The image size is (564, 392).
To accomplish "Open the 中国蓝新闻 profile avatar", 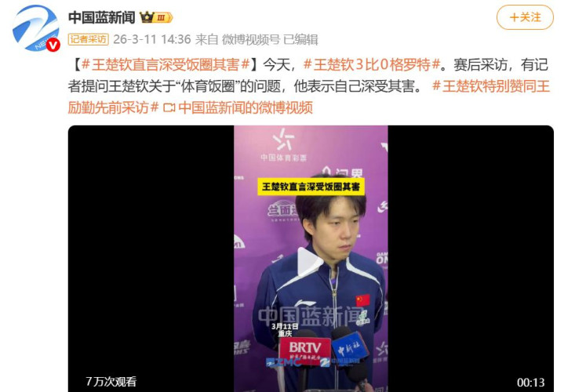I will pyautogui.click(x=35, y=28).
